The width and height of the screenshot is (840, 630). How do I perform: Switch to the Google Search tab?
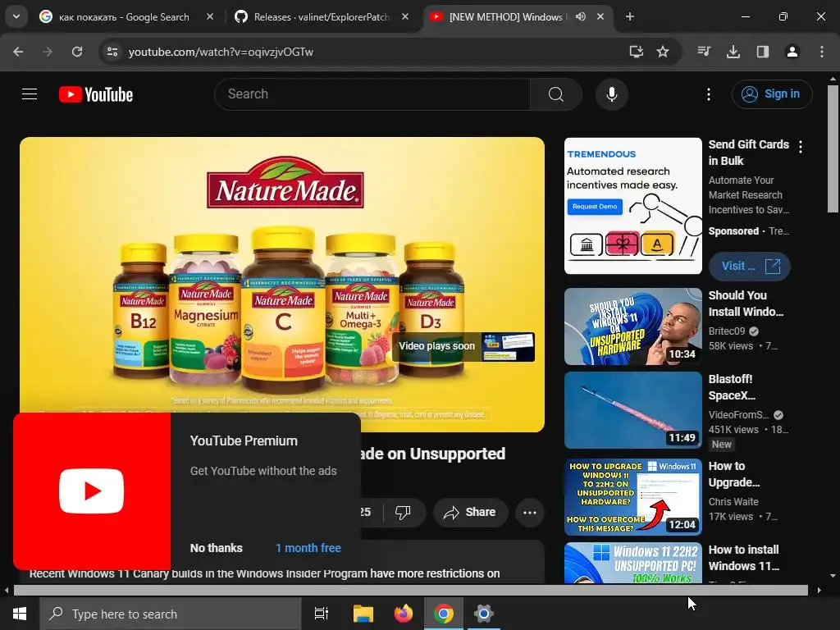click(x=124, y=17)
